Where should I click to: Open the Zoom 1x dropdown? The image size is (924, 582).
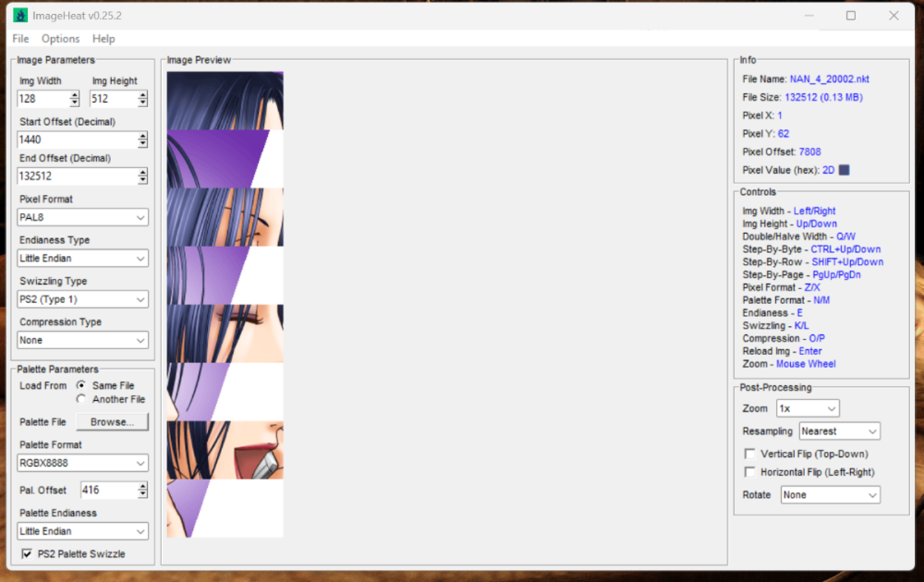coord(807,408)
